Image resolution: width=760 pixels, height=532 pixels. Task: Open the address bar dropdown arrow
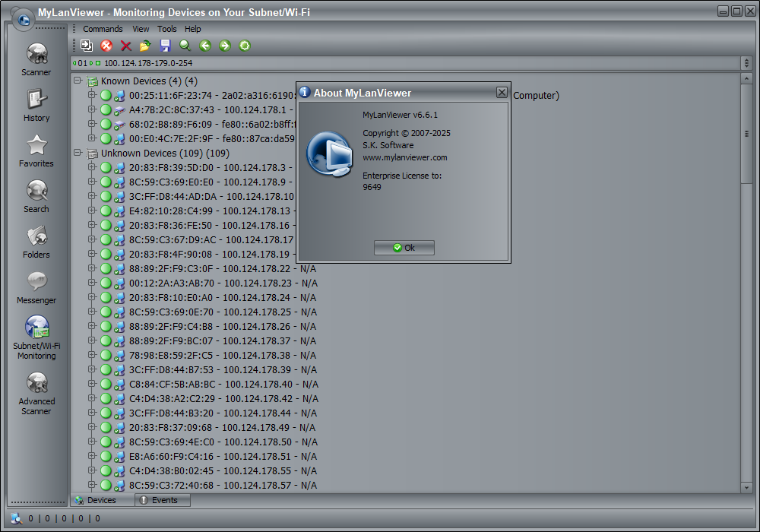[x=746, y=63]
